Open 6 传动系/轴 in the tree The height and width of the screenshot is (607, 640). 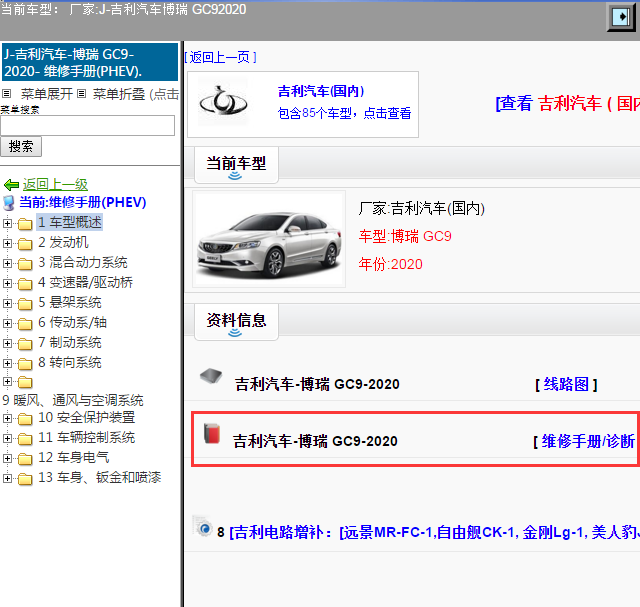click(x=72, y=322)
